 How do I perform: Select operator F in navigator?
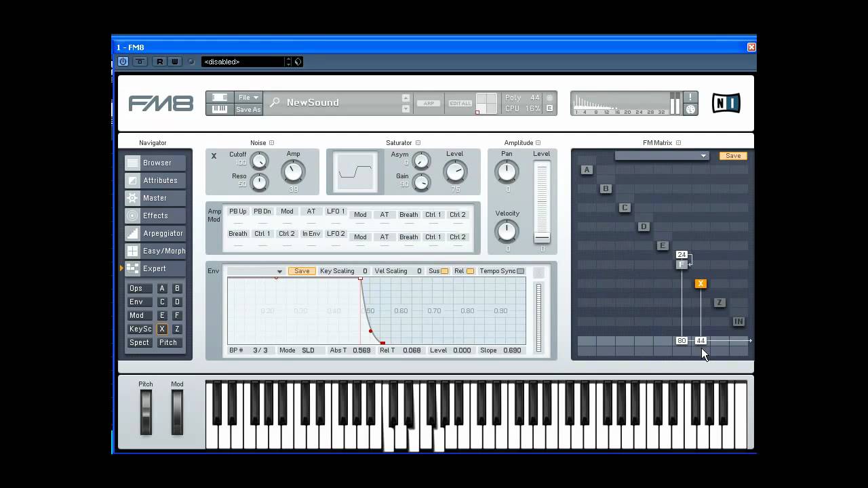pyautogui.click(x=177, y=316)
